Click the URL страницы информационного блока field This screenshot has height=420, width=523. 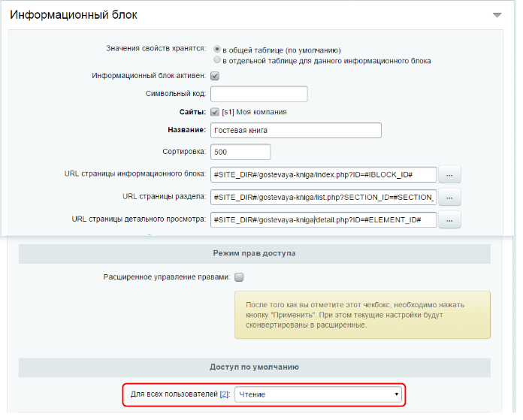click(x=323, y=174)
